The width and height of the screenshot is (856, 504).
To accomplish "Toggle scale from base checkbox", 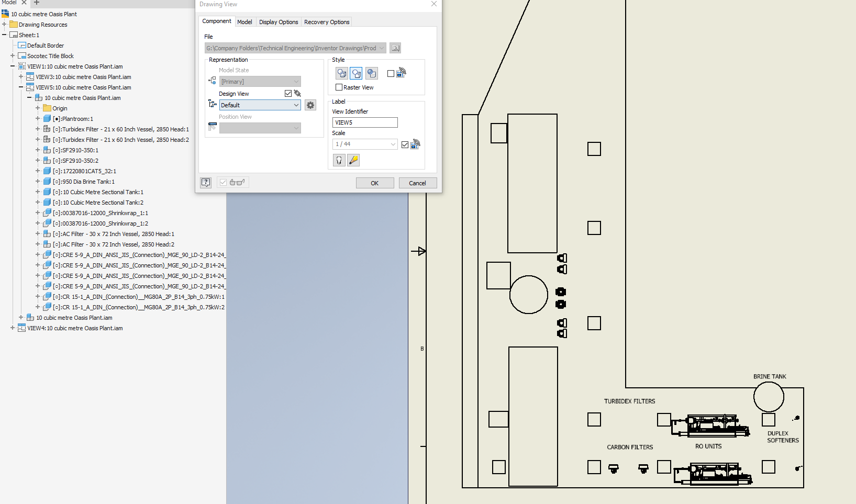I will tap(405, 145).
